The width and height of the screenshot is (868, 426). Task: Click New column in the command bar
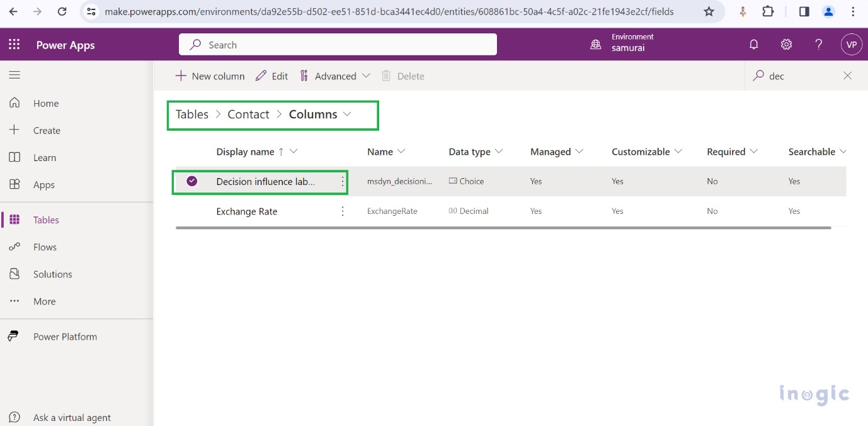coord(210,76)
